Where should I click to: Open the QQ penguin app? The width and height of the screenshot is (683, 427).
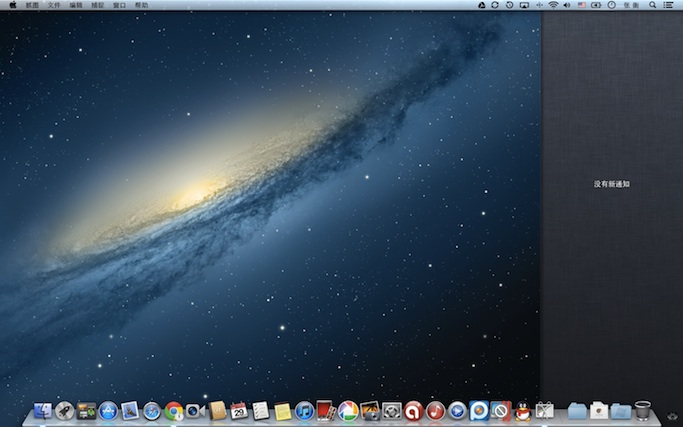click(x=522, y=410)
